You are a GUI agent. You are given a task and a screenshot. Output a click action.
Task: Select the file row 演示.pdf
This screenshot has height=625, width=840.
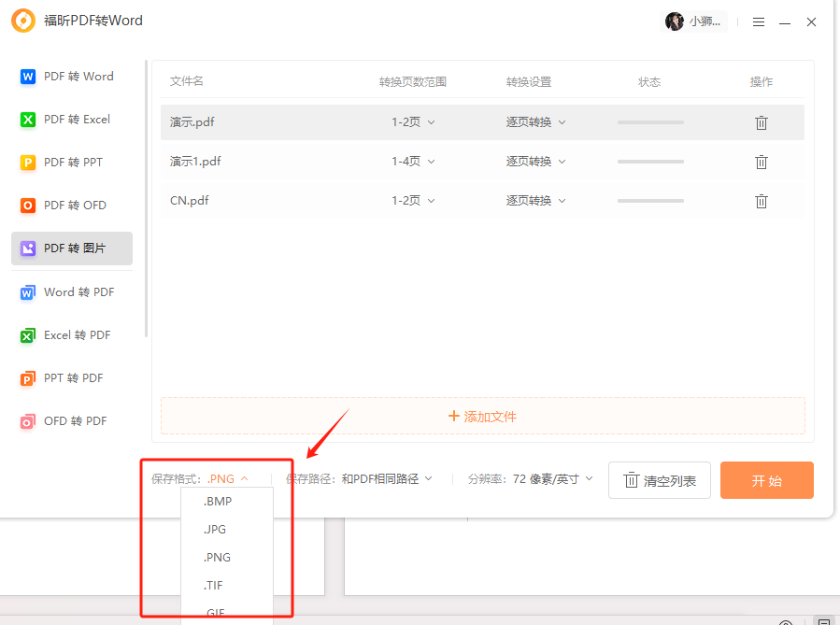483,122
